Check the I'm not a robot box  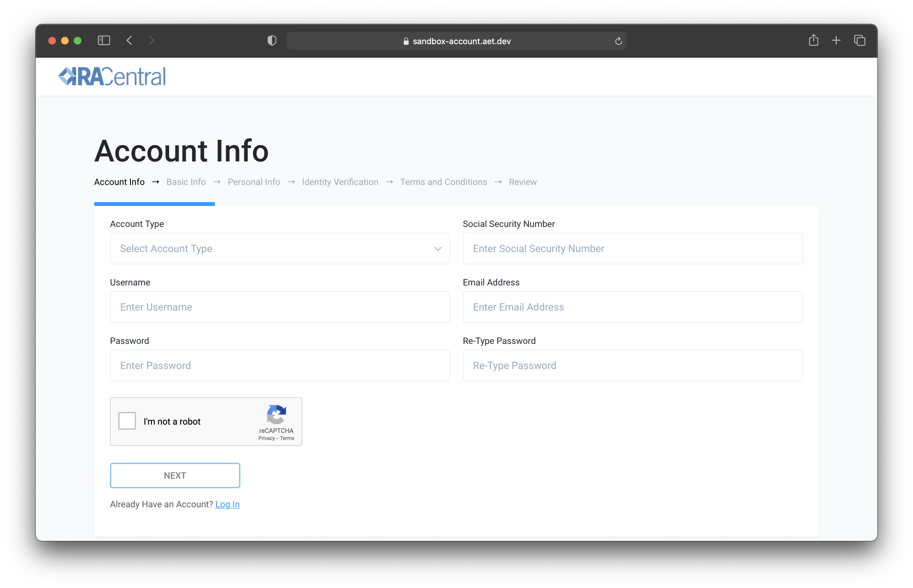point(127,421)
